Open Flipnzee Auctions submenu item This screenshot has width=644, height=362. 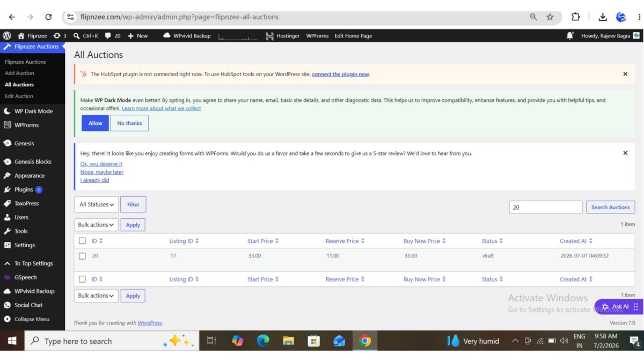[25, 62]
